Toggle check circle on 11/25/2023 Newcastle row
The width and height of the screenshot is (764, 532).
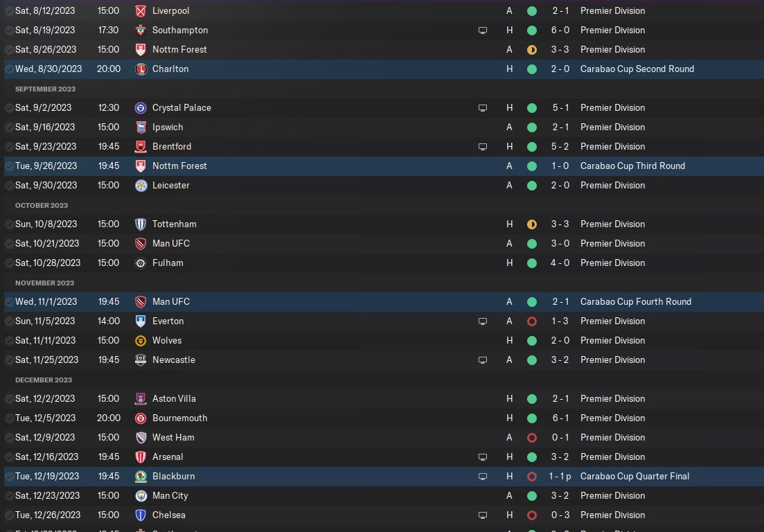[8, 360]
